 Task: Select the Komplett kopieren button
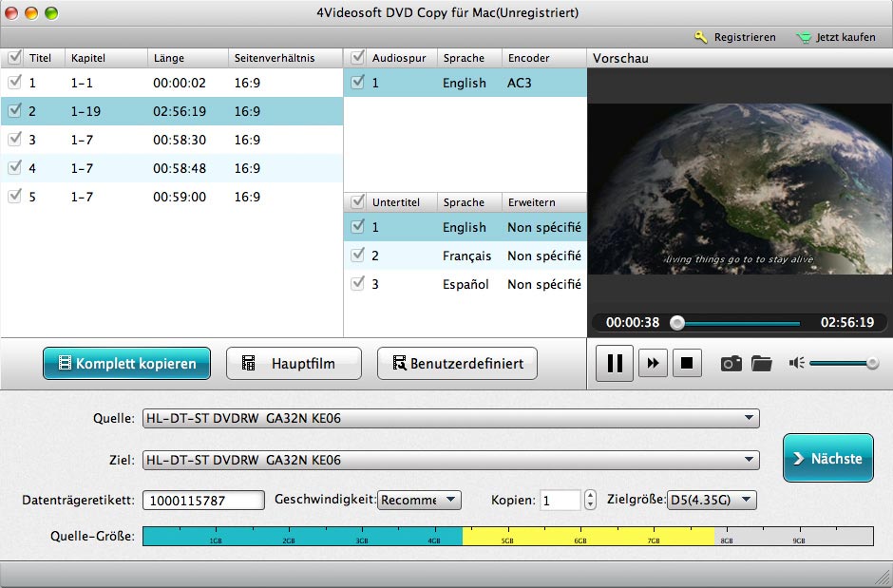pos(126,363)
